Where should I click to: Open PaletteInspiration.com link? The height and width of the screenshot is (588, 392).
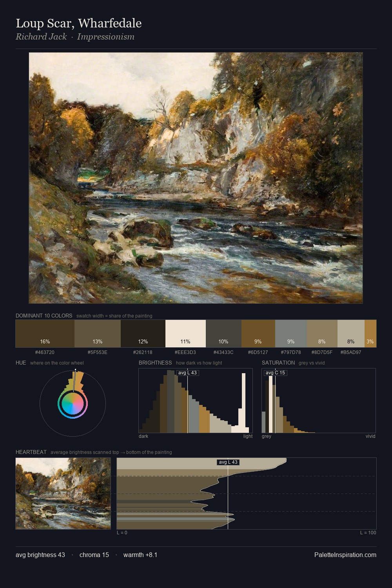coord(345,555)
